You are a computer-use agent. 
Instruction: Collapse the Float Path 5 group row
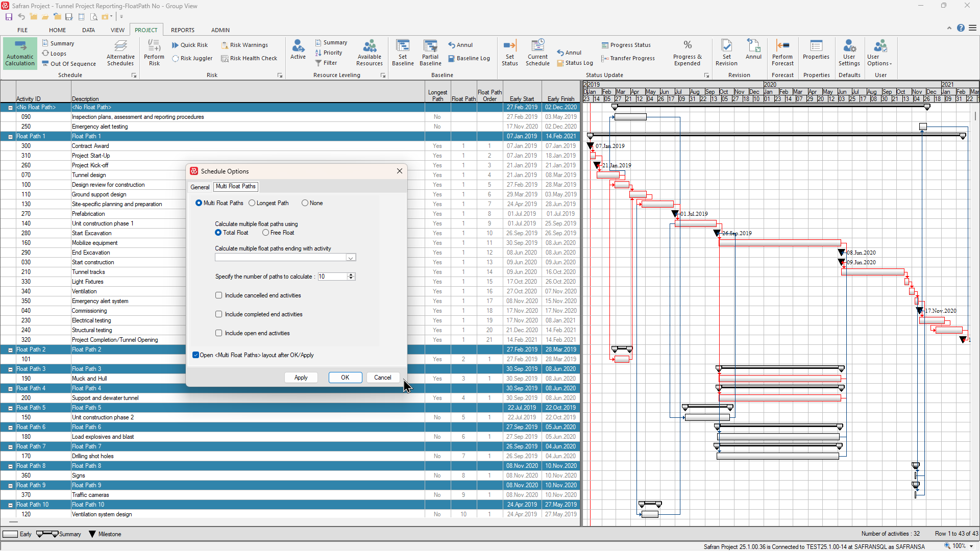point(10,408)
